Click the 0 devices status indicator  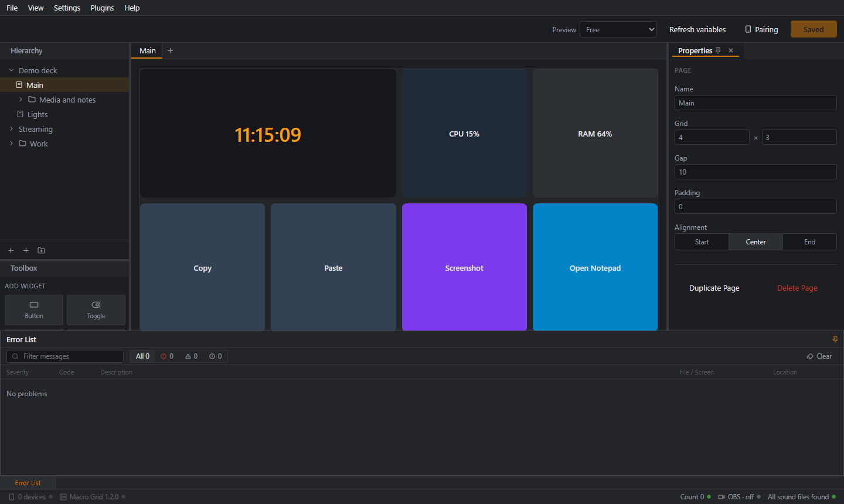coord(30,497)
